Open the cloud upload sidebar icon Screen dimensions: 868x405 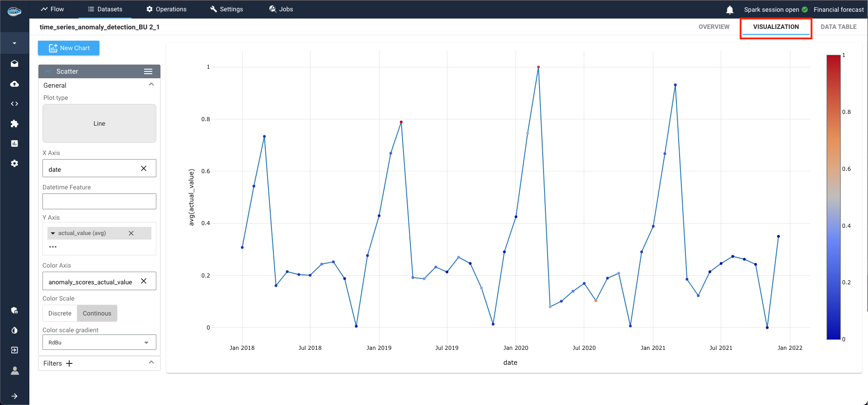click(x=14, y=84)
